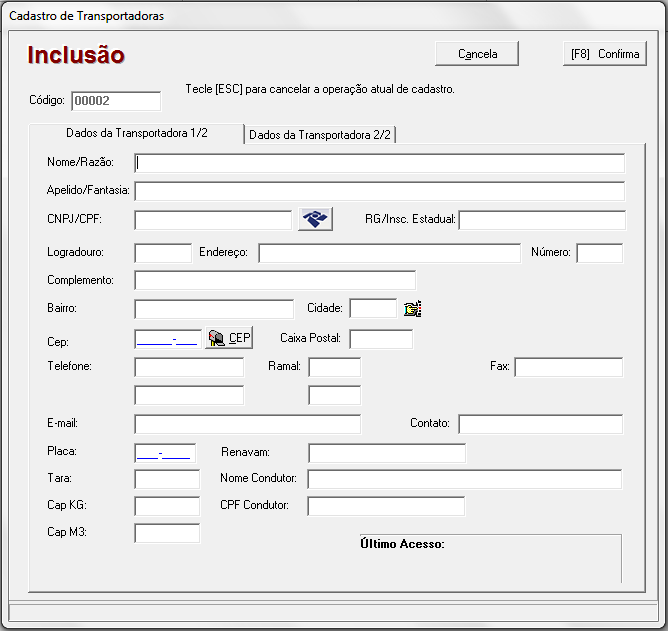668x631 pixels.
Task: Select the Fax input field
Action: pos(568,367)
